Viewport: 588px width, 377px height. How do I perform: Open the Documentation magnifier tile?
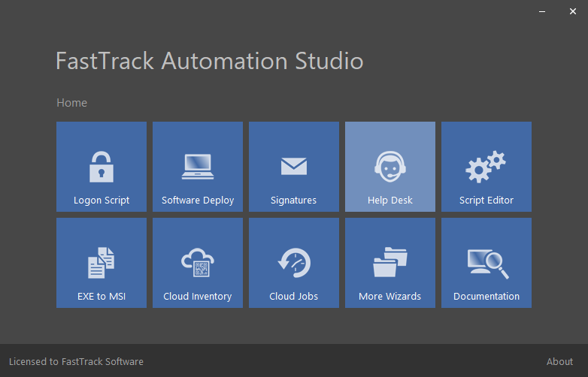coord(486,263)
